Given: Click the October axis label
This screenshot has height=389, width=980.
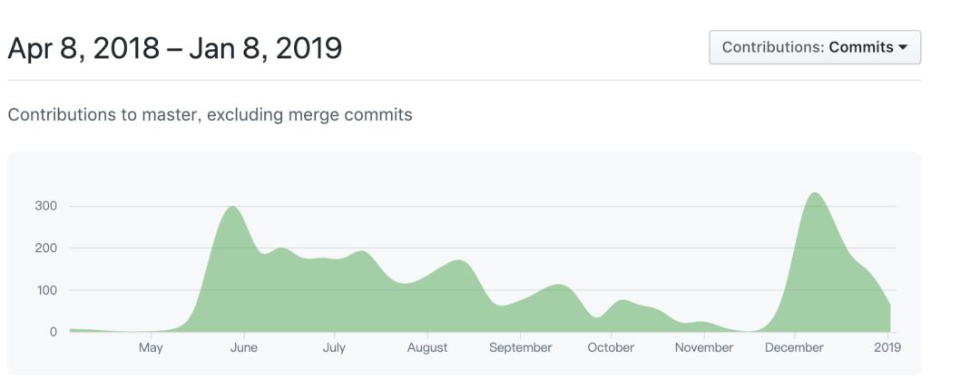Looking at the screenshot, I should [611, 348].
